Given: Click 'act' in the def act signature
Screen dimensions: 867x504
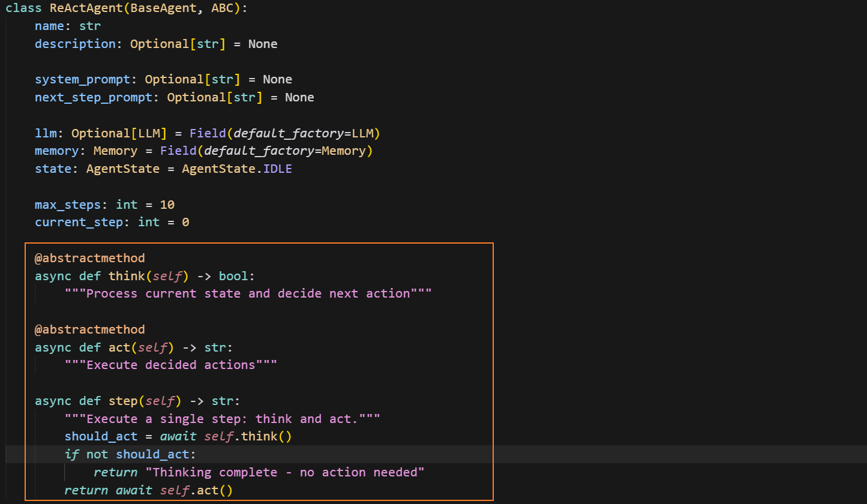Looking at the screenshot, I should click(119, 347).
